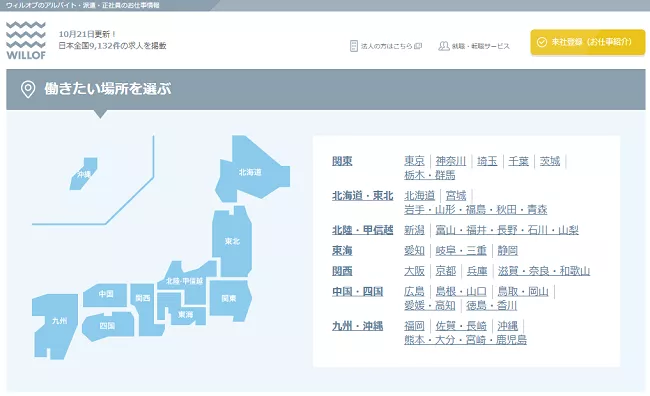Click the yellow 来社登録 registration button
Screen dimensions: 650x396
(x=587, y=42)
